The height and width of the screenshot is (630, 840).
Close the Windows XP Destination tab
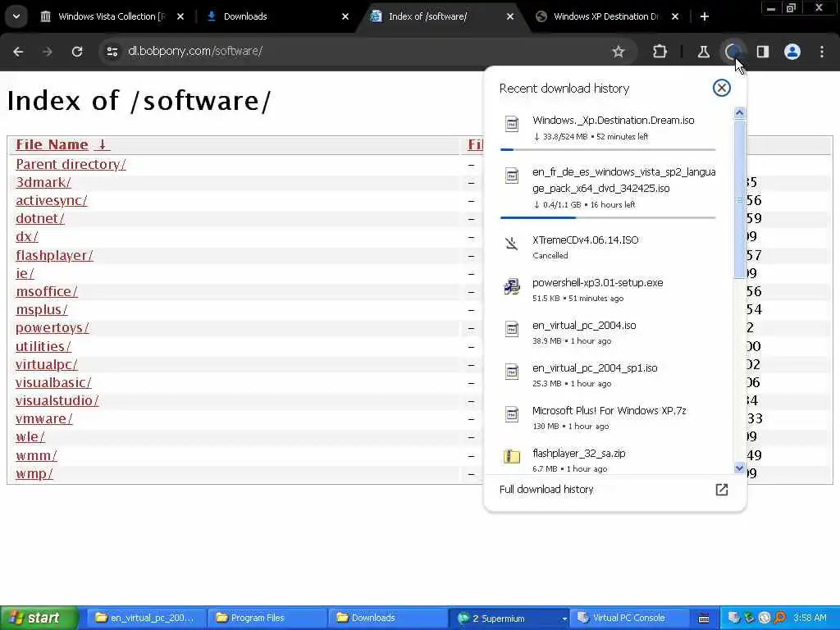[x=675, y=16]
